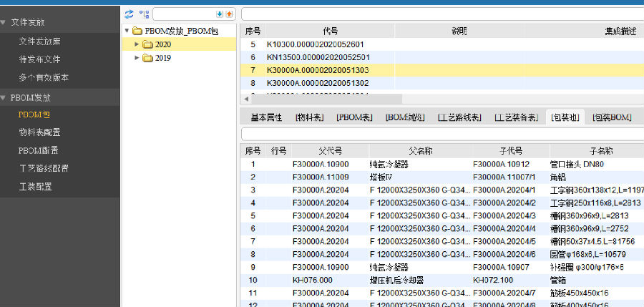Collapse the PBOM发放 sidebar section
This screenshot has height=307, width=644.
pyautogui.click(x=4, y=97)
